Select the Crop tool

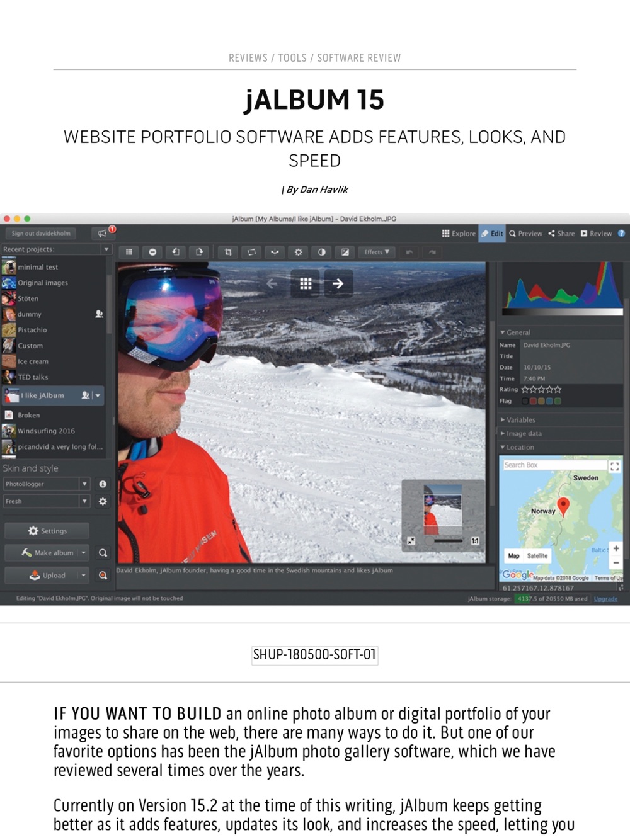pos(228,252)
